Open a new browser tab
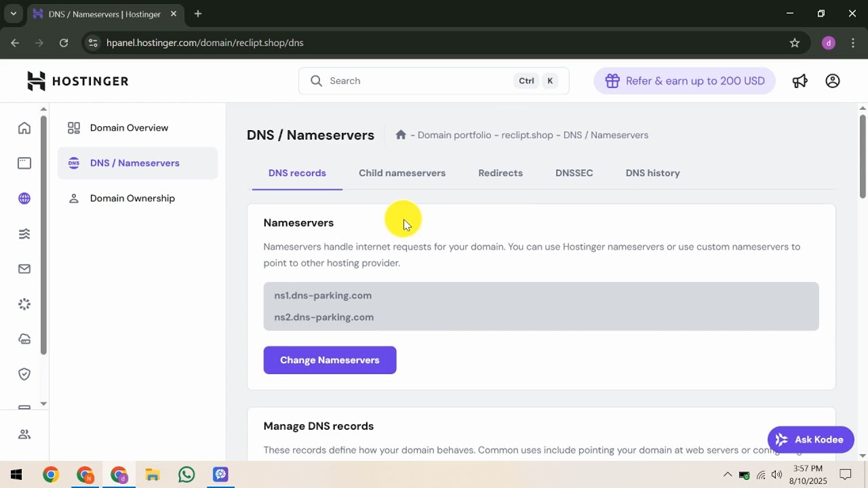Screen dimensions: 868x488 (x=198, y=14)
